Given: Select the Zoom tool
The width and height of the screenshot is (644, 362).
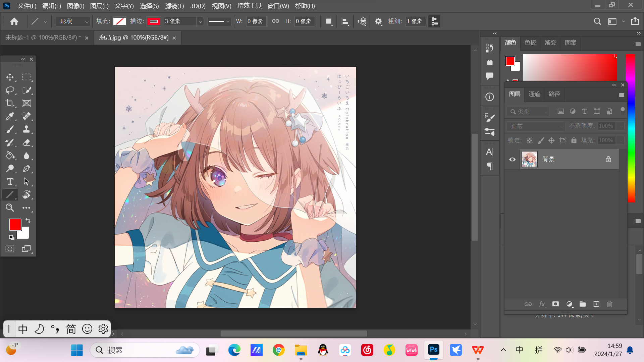Looking at the screenshot, I should pos(10,208).
